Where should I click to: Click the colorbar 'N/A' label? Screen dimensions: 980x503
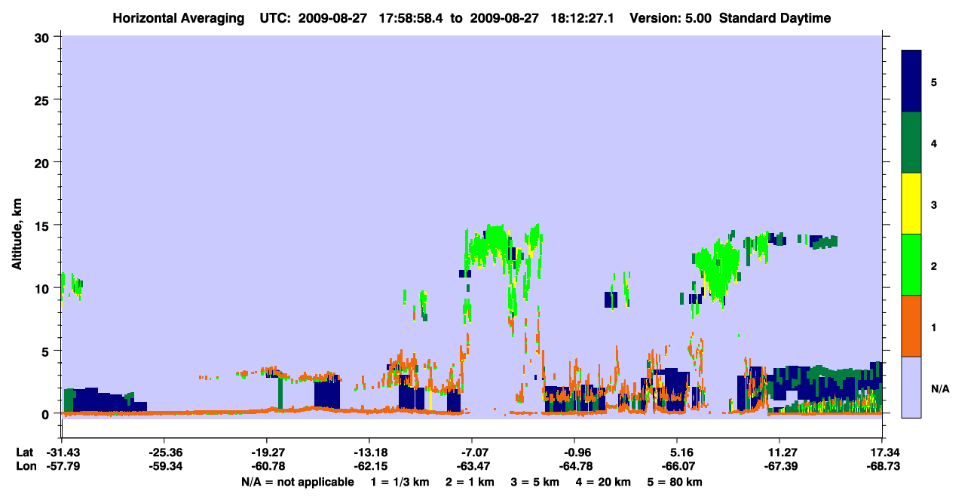(x=939, y=388)
